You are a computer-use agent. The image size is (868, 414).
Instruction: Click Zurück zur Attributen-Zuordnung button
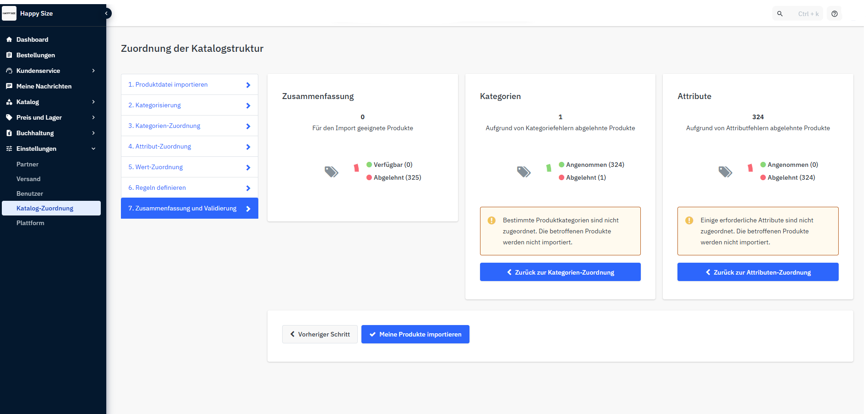(x=758, y=272)
